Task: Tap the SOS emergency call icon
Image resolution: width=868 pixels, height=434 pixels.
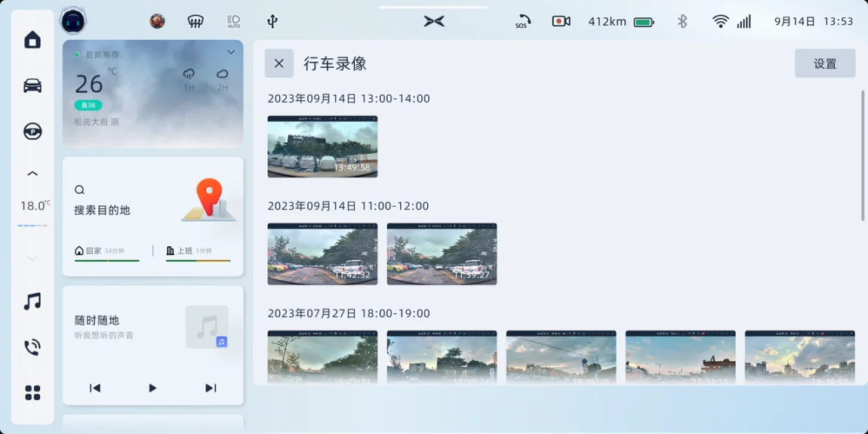Action: 522,22
